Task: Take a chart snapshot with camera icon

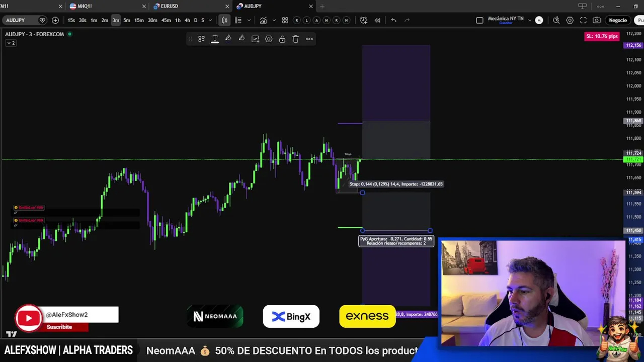Action: 596,20
